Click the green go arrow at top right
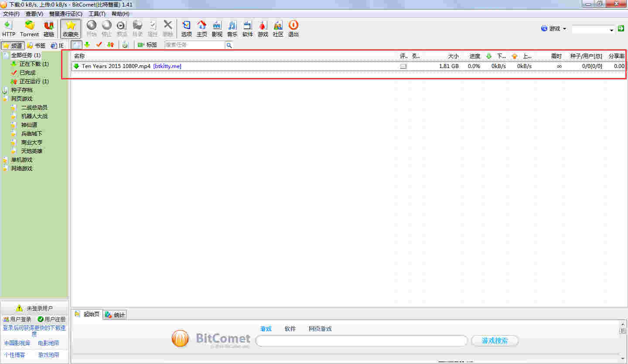Viewport: 628px width, 364px height. [x=621, y=28]
